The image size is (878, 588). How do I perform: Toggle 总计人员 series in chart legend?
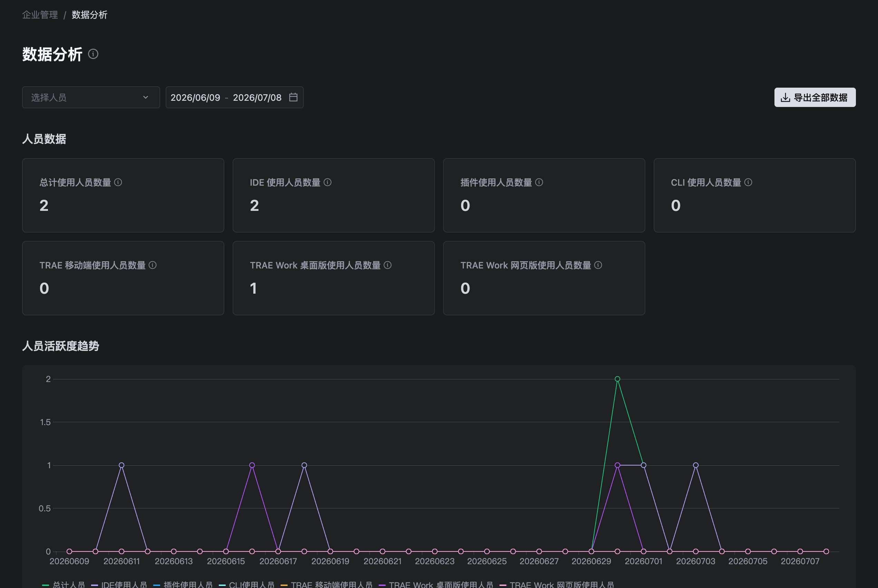pyautogui.click(x=64, y=584)
